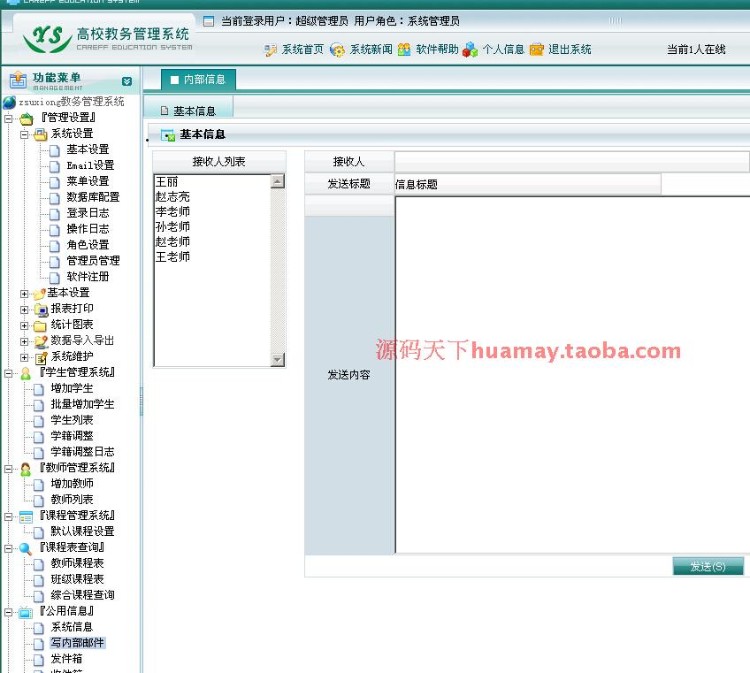Screen dimensions: 750x673
Task: Click the 『课程管理系统』 table icon
Action: coord(26,517)
